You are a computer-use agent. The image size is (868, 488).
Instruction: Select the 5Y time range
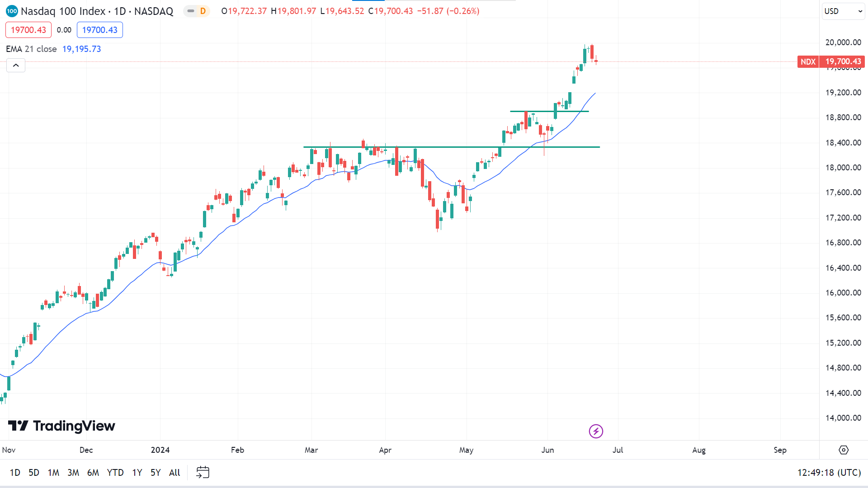pos(156,473)
